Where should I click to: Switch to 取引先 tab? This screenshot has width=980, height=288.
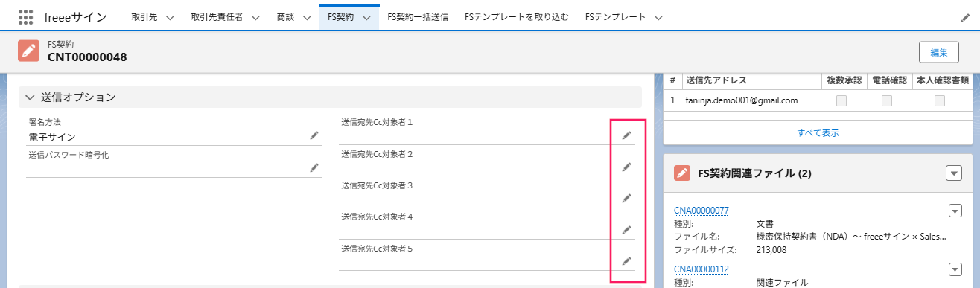click(x=144, y=16)
